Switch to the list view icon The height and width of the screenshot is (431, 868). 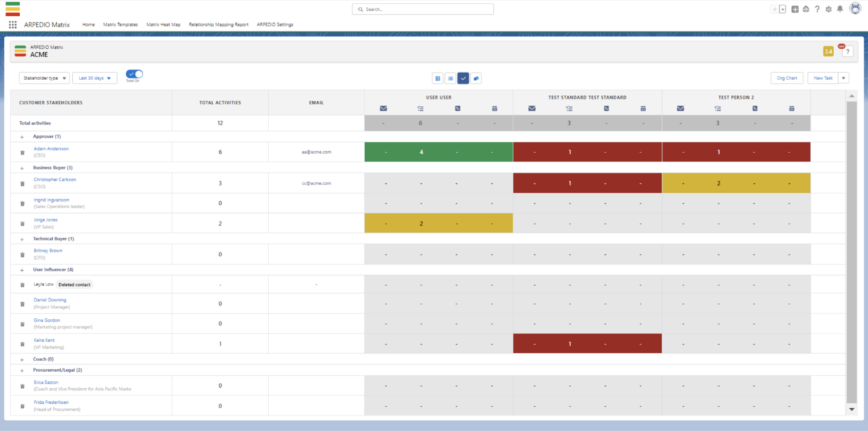click(x=450, y=78)
